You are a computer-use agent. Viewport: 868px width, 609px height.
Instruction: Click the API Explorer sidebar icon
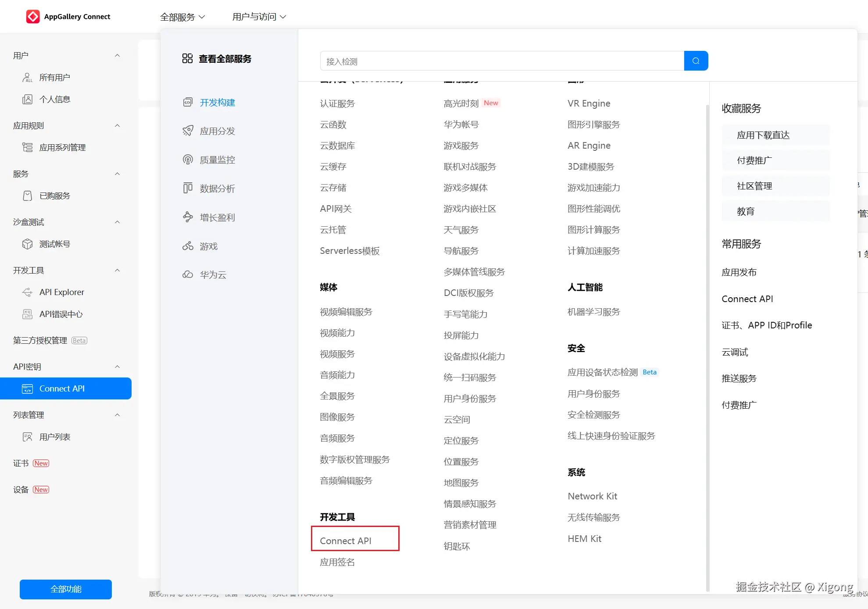(x=27, y=292)
